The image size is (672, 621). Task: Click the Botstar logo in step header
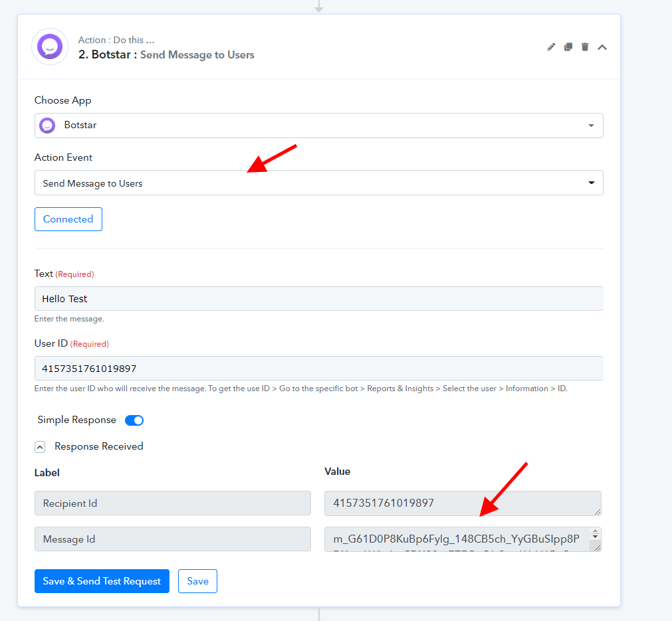click(50, 46)
